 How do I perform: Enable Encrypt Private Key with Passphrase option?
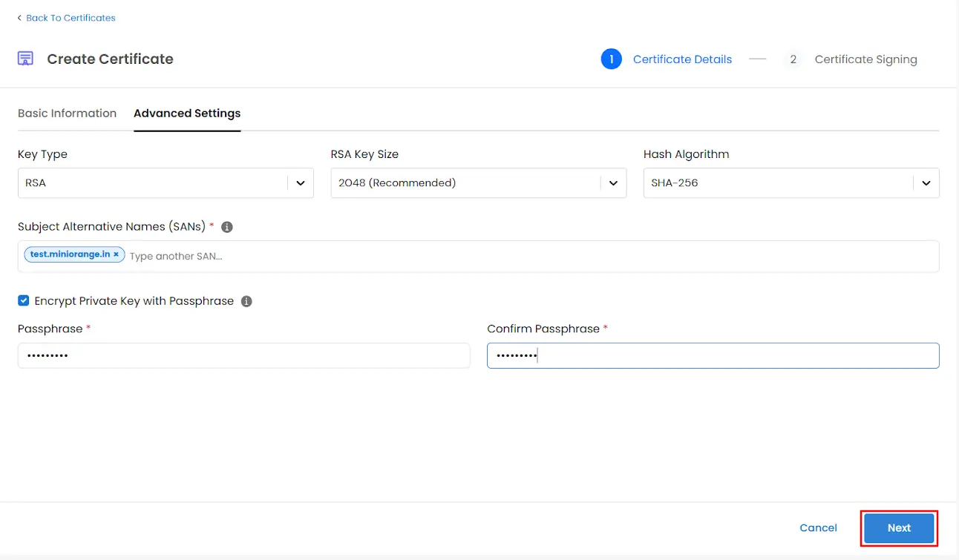(23, 300)
